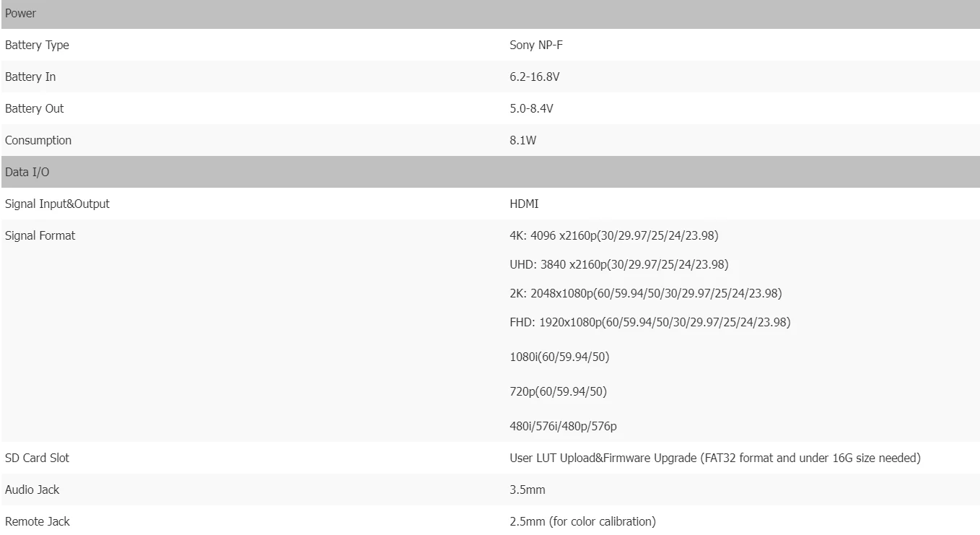
Task: Click the 2.5mm (for color calibration) text
Action: pos(582,522)
